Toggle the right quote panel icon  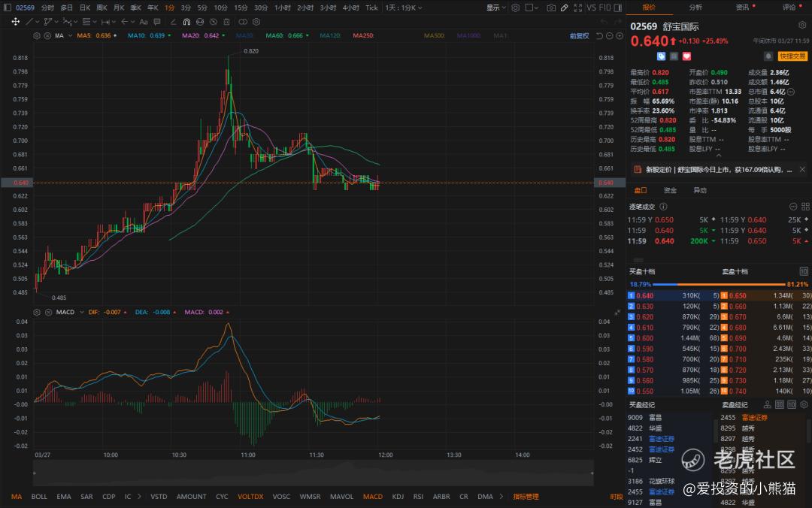tap(618, 8)
